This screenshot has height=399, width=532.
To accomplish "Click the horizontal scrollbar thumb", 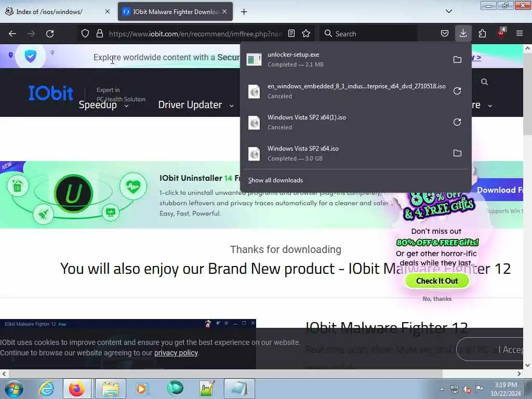I will pos(225,374).
